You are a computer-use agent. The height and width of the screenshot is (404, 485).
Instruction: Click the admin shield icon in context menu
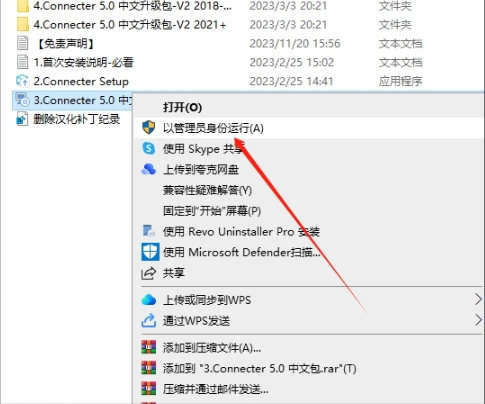coord(148,128)
